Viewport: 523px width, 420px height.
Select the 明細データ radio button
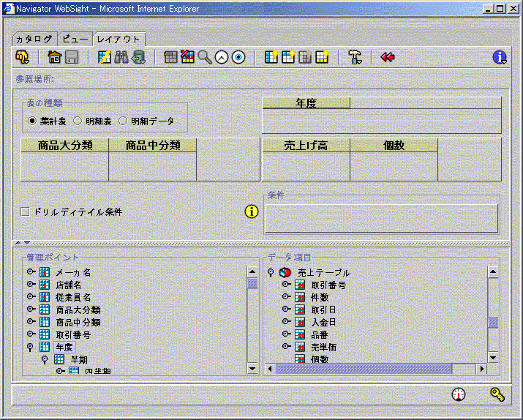click(x=123, y=121)
